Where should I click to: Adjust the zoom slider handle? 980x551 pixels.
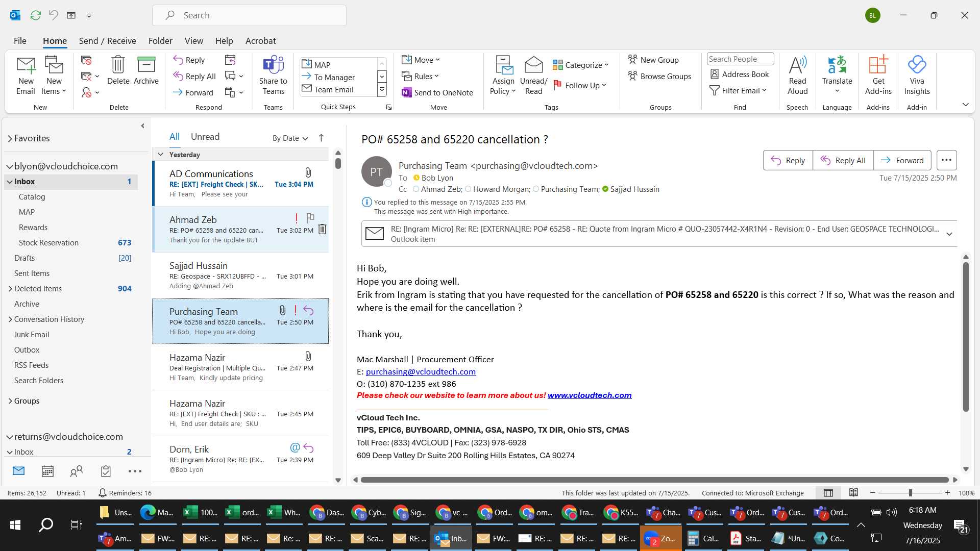[x=910, y=493]
